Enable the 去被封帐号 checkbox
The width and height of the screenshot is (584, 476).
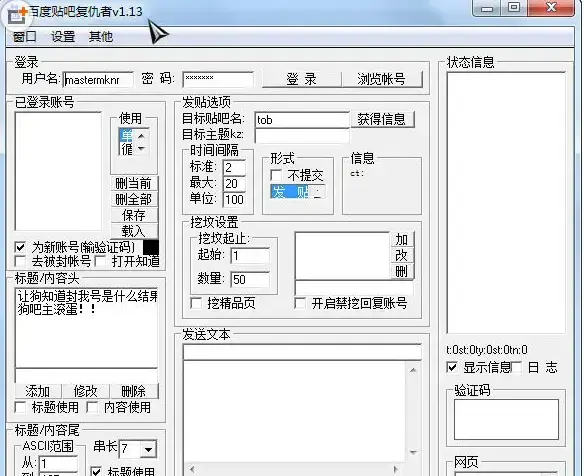(x=20, y=261)
